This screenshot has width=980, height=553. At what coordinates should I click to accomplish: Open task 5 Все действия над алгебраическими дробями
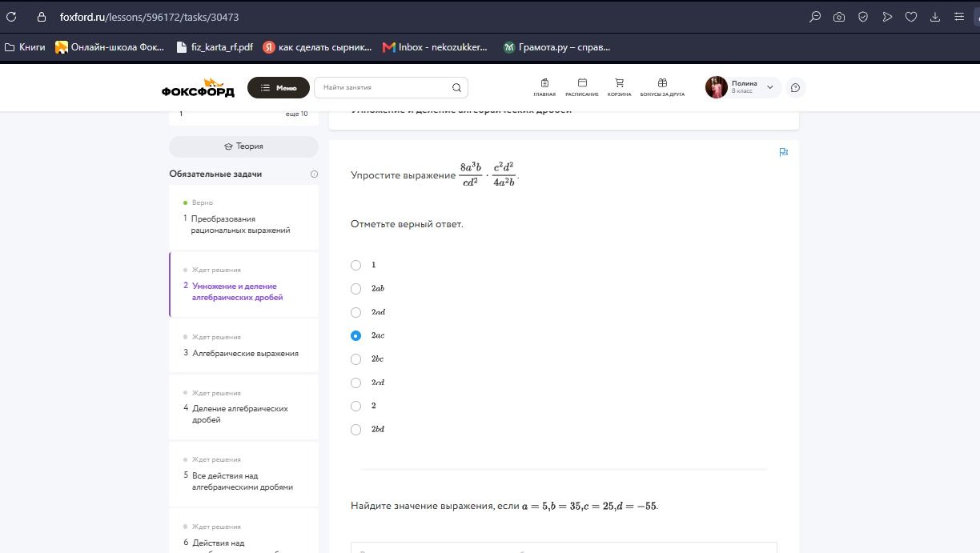coord(243,474)
